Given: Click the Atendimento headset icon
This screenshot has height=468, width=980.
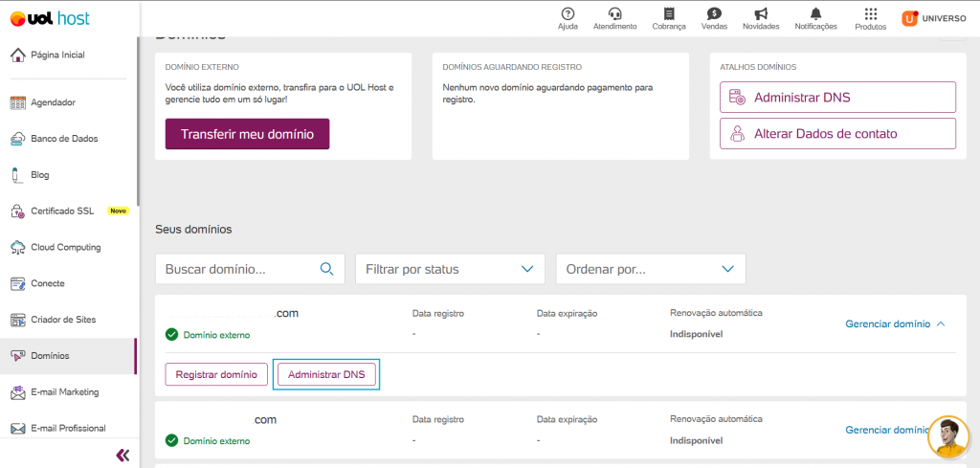Looking at the screenshot, I should pyautogui.click(x=614, y=14).
